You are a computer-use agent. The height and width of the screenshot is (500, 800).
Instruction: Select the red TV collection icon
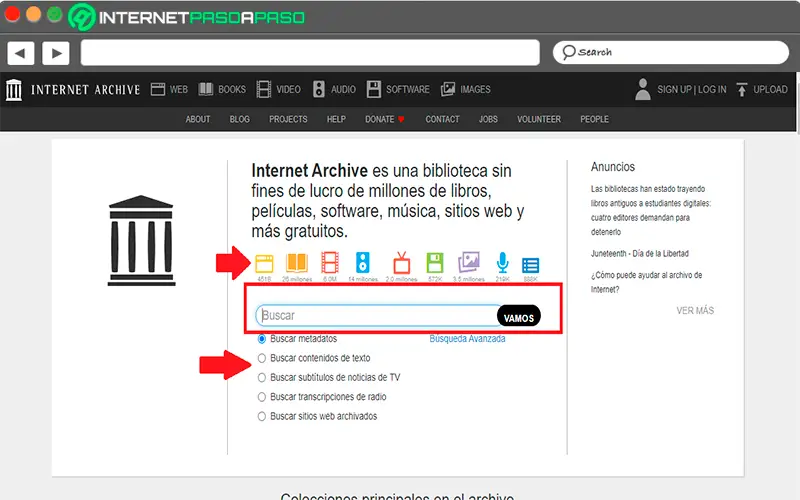[x=402, y=263]
